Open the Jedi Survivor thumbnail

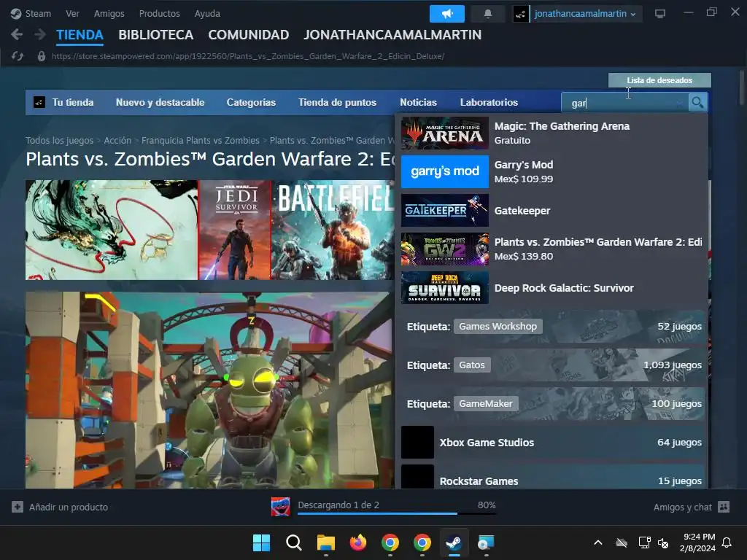pyautogui.click(x=235, y=230)
